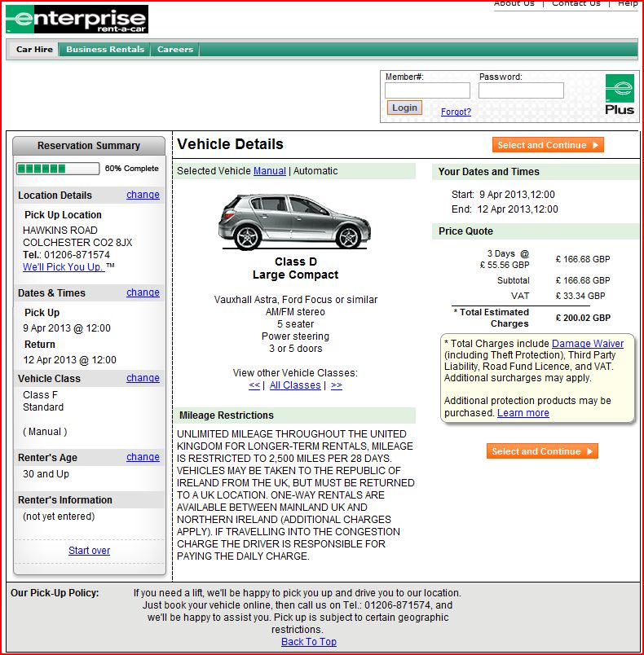Click the lower Select and Continue button
Viewport: 644px width, 655px height.
point(542,451)
